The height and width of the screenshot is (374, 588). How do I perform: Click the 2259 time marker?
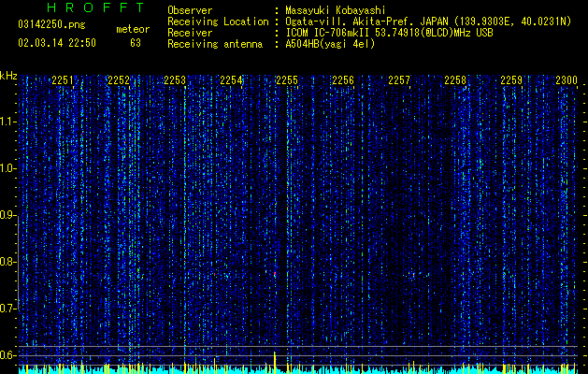point(511,80)
